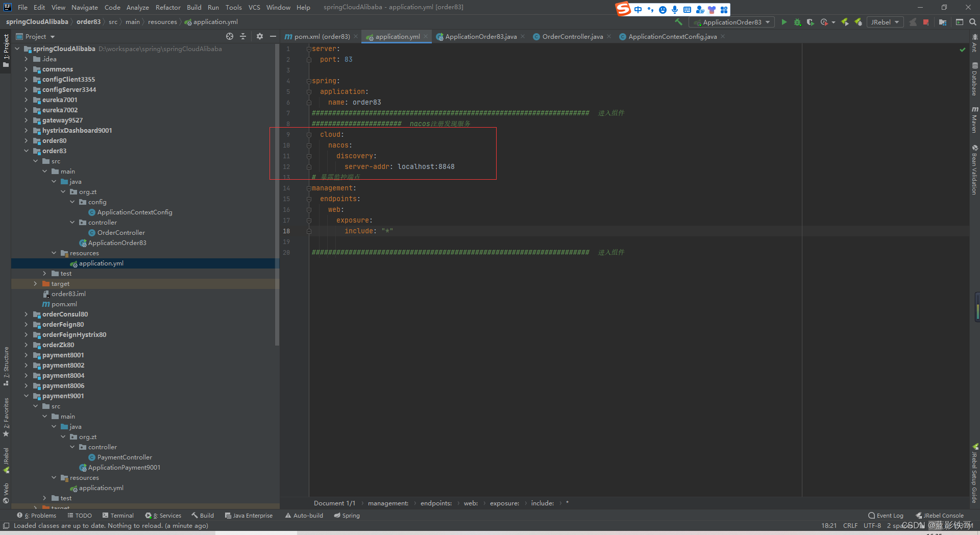Expand the commons module folder
The image size is (980, 535).
[26, 69]
